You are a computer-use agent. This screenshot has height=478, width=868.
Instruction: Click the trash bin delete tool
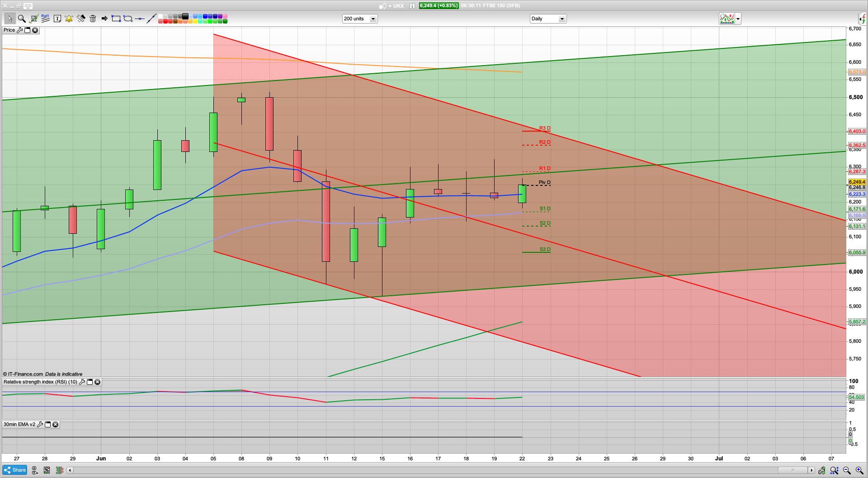93,19
